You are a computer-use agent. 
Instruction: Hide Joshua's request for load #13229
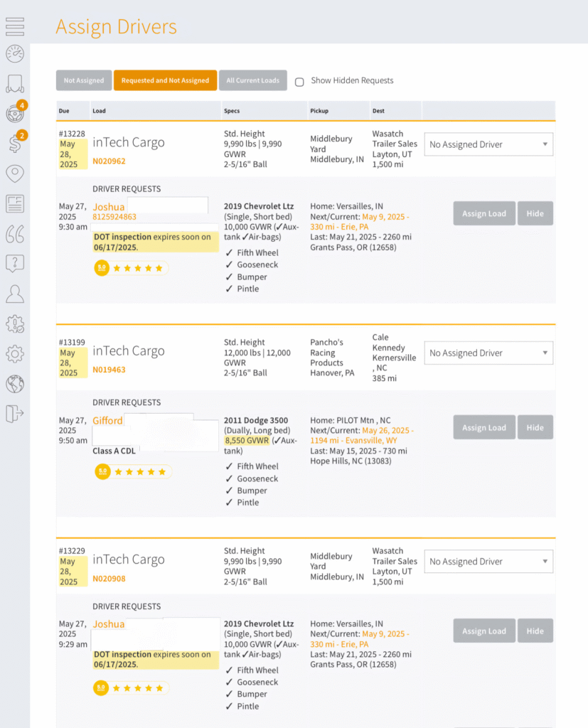(535, 631)
